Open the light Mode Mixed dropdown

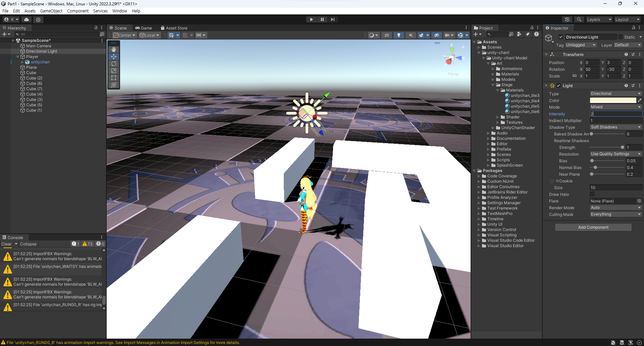tap(616, 107)
